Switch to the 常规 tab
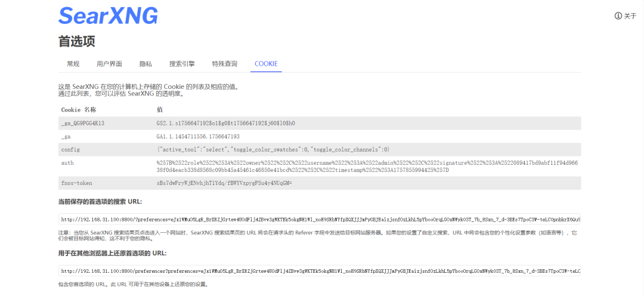Screen dimensions: 644x296 click(x=73, y=64)
